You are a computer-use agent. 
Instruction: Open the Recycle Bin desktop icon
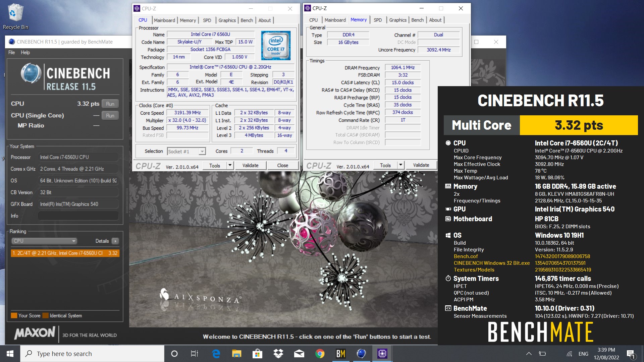pos(15,16)
